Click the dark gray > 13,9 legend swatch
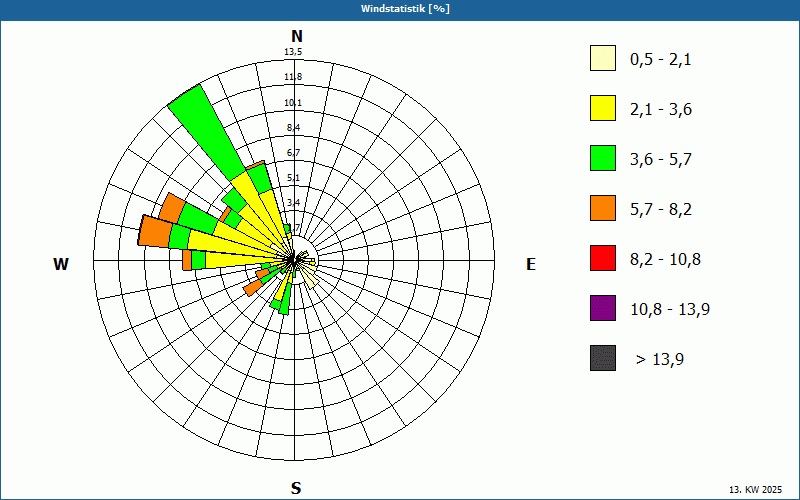 tap(603, 358)
